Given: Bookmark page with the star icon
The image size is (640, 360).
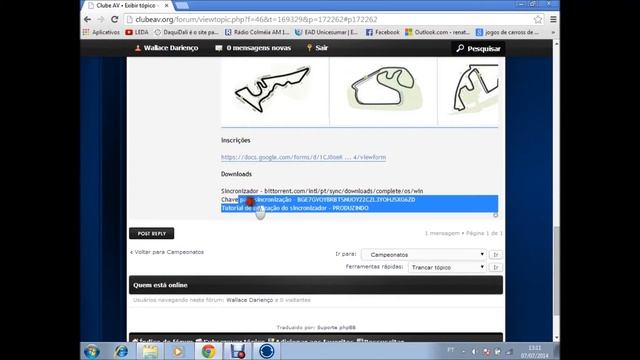Looking at the screenshot, I should point(538,19).
